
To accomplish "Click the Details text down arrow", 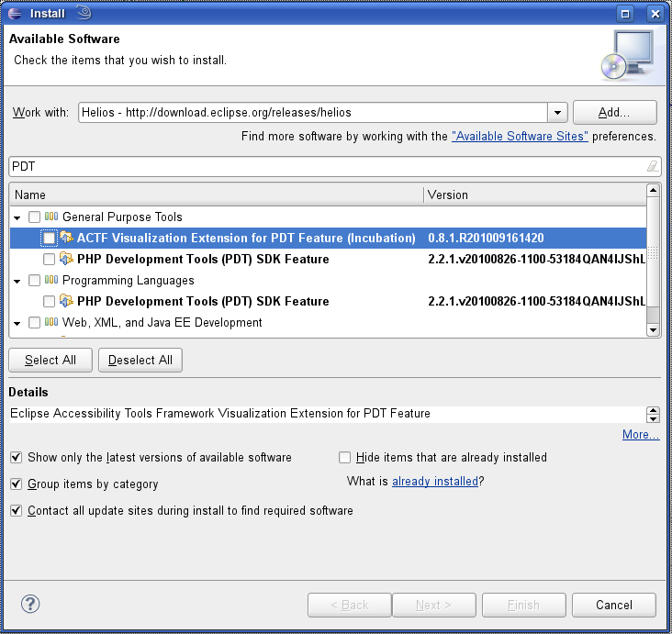I will click(653, 418).
